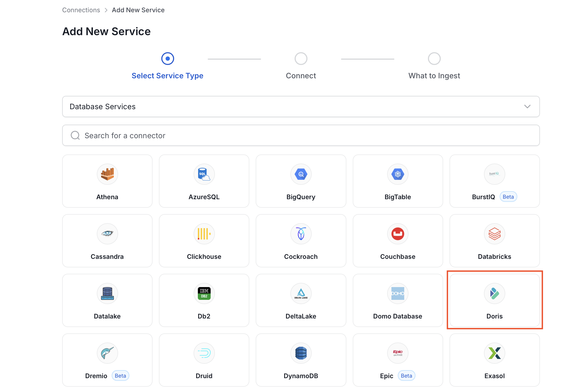This screenshot has width=577, height=392.
Task: Open the Database Services dropdown
Action: [301, 107]
